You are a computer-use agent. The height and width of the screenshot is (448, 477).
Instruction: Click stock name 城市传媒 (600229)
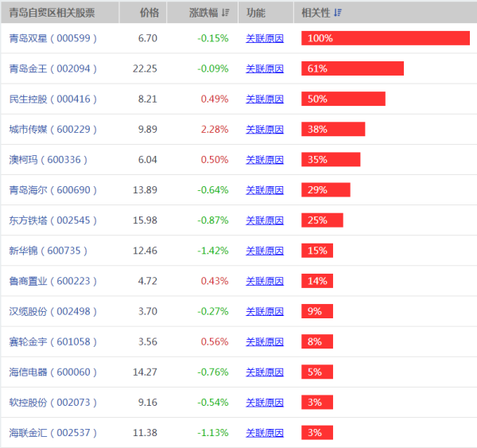click(x=53, y=130)
